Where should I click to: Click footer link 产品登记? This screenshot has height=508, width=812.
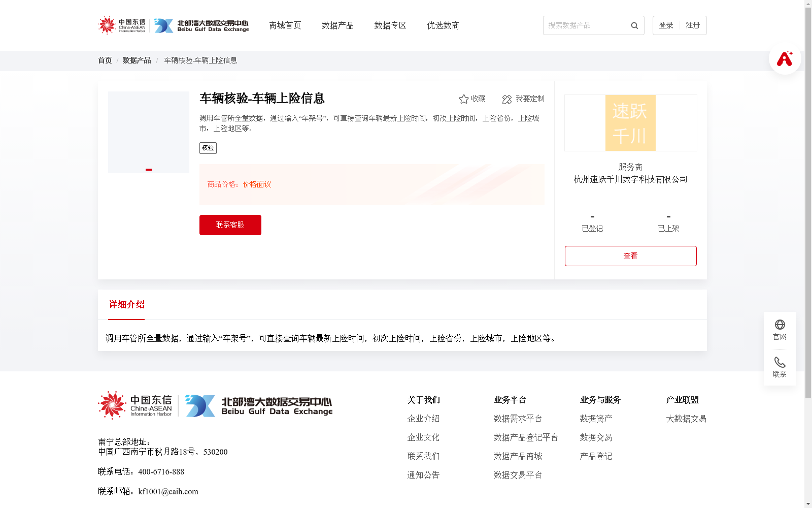point(596,456)
